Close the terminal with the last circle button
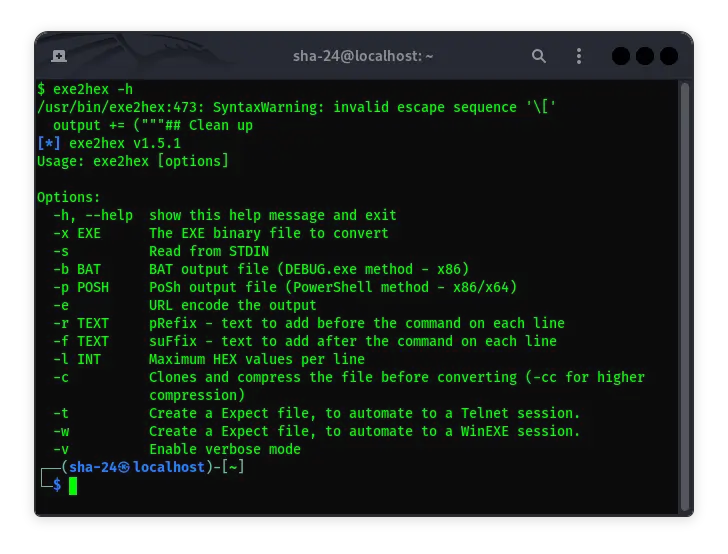The height and width of the screenshot is (554, 728). 668,56
